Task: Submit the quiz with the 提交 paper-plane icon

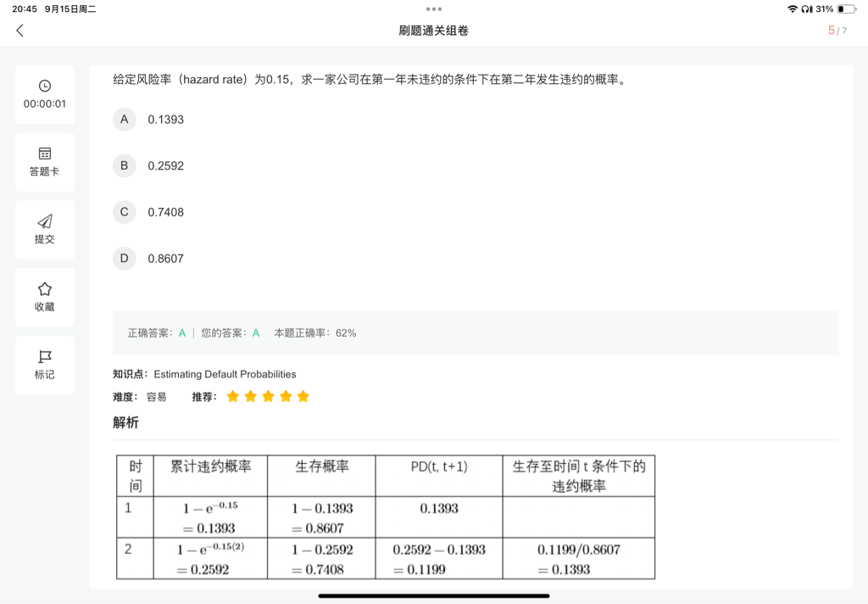Action: 45,229
